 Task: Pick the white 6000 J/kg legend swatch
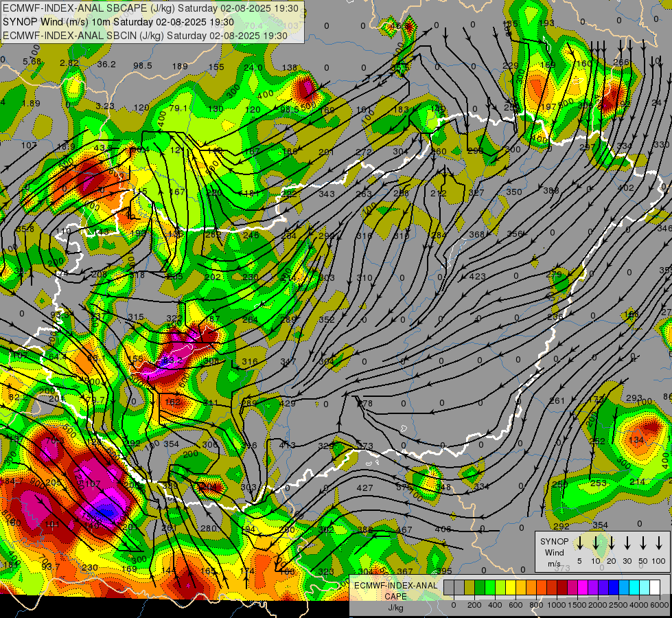point(654,588)
